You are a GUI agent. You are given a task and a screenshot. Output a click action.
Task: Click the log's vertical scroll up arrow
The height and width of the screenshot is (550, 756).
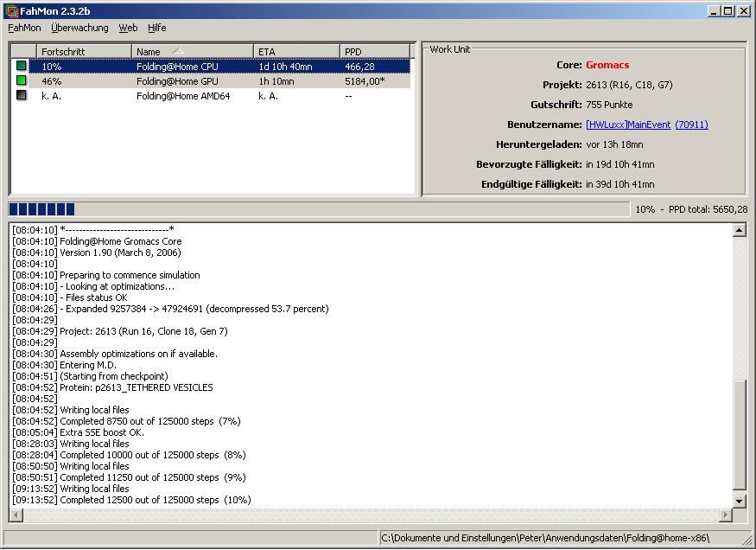(739, 230)
